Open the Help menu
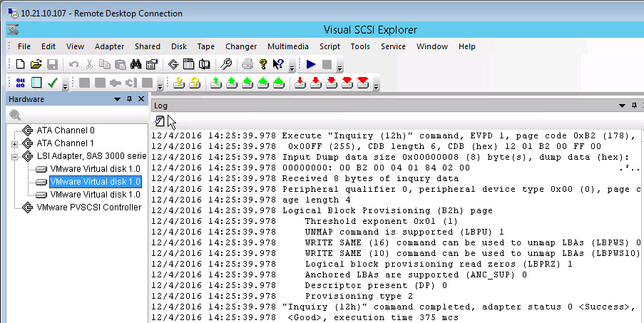The image size is (644, 323). [467, 46]
